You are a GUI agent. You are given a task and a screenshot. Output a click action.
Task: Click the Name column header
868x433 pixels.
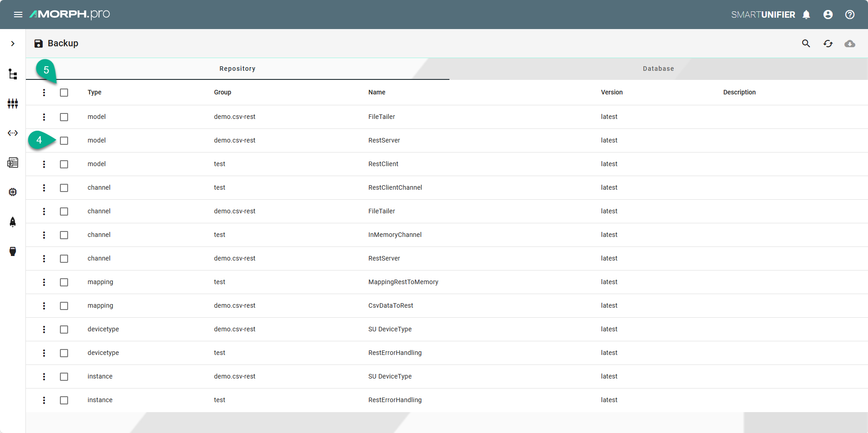[376, 92]
